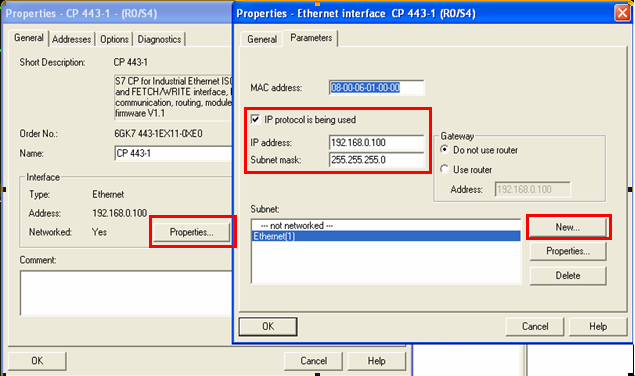Switch to the Parameters tab
This screenshot has width=635, height=376.
[x=311, y=38]
